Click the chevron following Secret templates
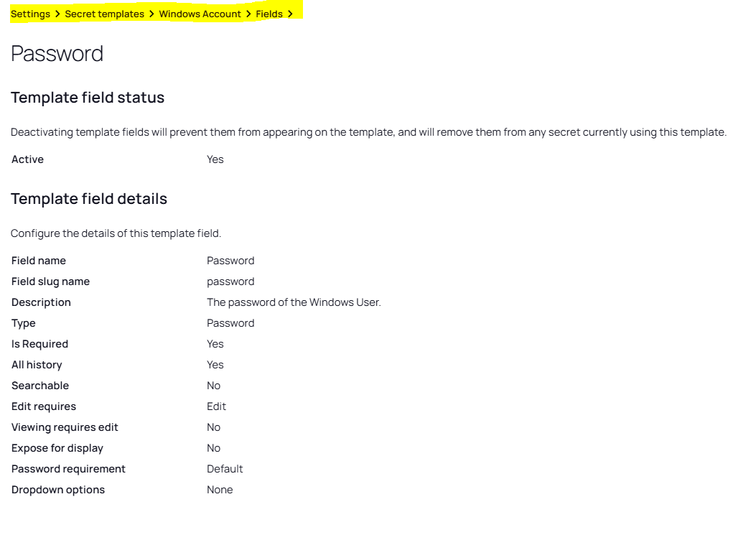 (151, 14)
